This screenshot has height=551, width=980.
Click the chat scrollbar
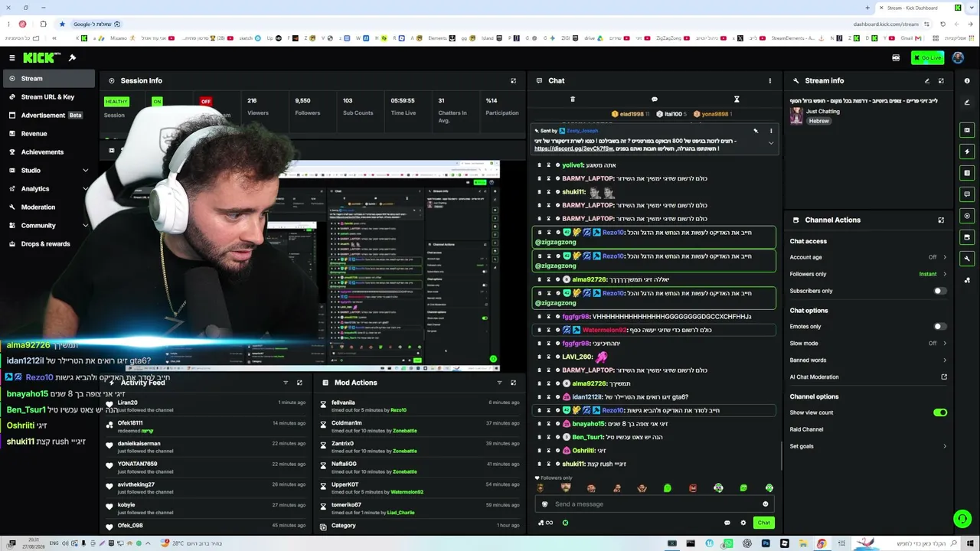point(781,455)
